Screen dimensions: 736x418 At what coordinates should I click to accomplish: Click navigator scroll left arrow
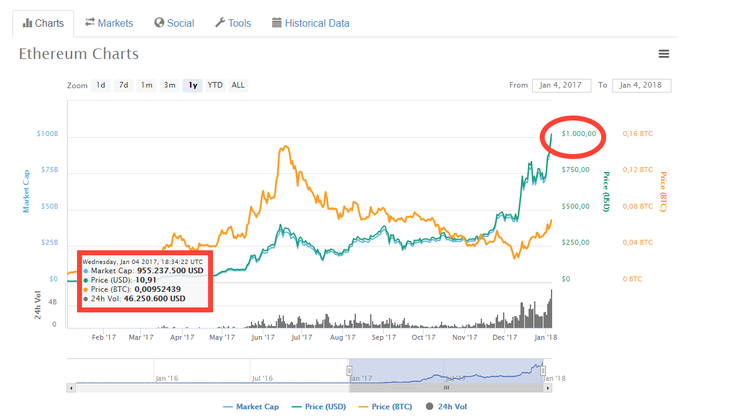pos(71,388)
